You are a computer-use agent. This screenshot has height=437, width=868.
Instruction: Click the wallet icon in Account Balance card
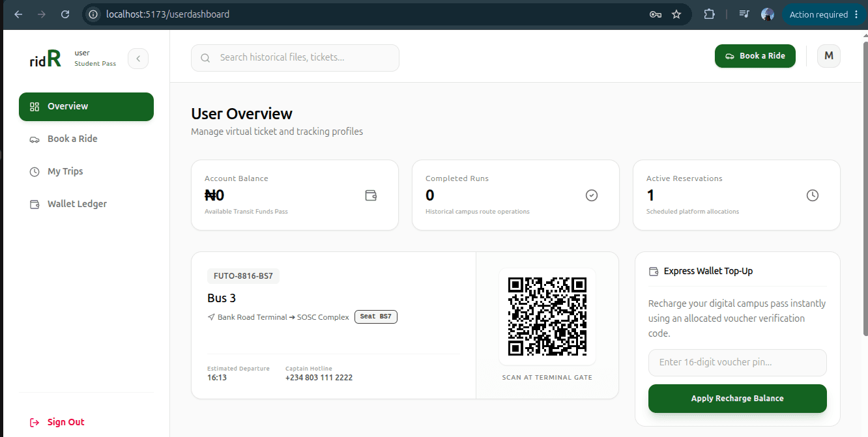coord(371,195)
